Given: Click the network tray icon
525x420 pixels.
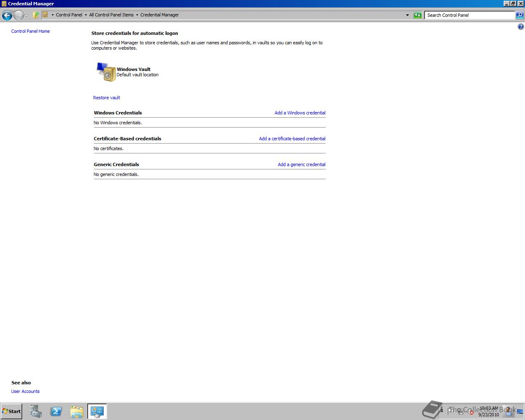Looking at the screenshot, I should 461,411.
